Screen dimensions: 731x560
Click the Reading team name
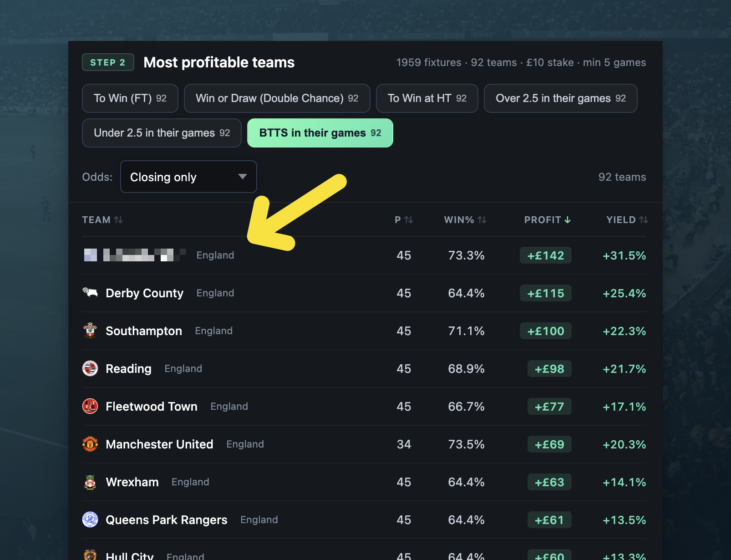128,369
